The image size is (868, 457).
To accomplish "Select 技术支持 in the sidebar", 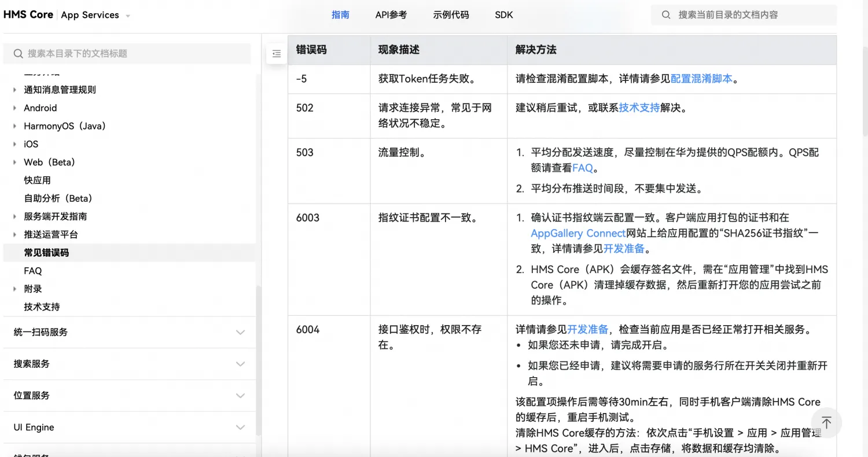I will pyautogui.click(x=42, y=307).
